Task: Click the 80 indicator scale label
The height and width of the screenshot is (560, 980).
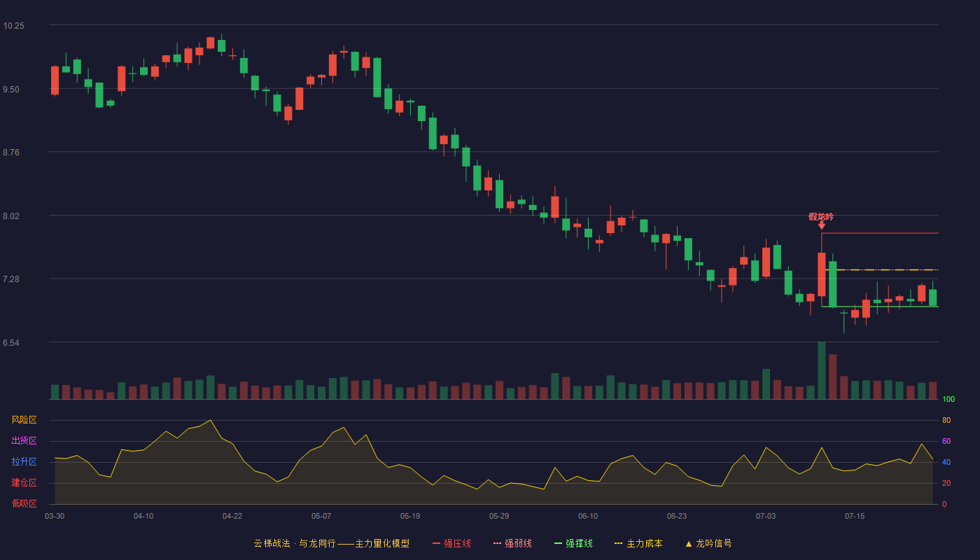Action: tap(946, 420)
